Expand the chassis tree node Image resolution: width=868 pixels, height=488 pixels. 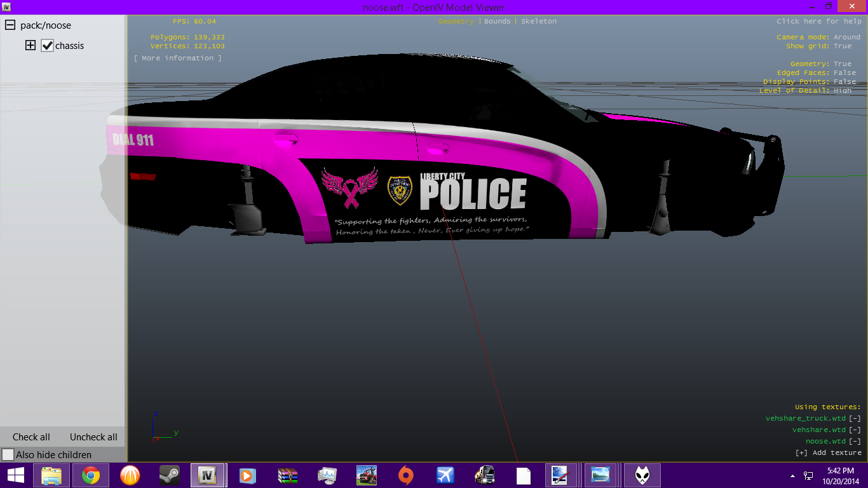[30, 46]
